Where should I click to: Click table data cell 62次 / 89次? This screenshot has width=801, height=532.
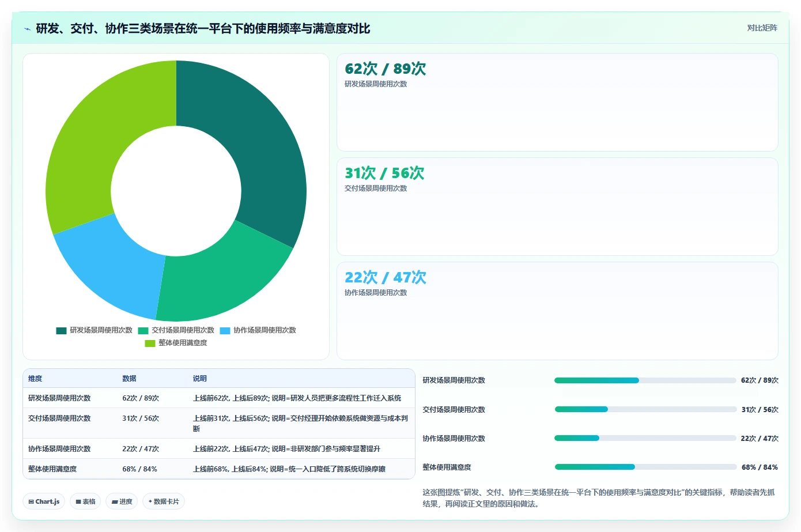click(x=141, y=398)
